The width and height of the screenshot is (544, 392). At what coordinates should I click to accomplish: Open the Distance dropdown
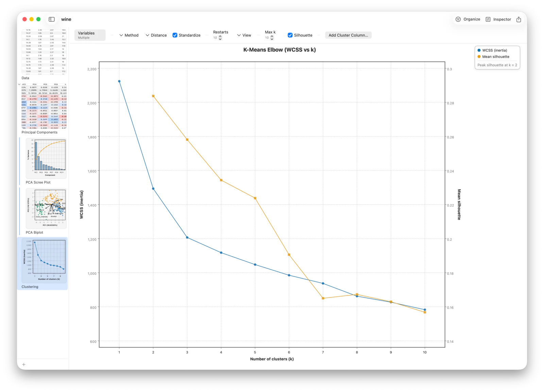point(156,35)
